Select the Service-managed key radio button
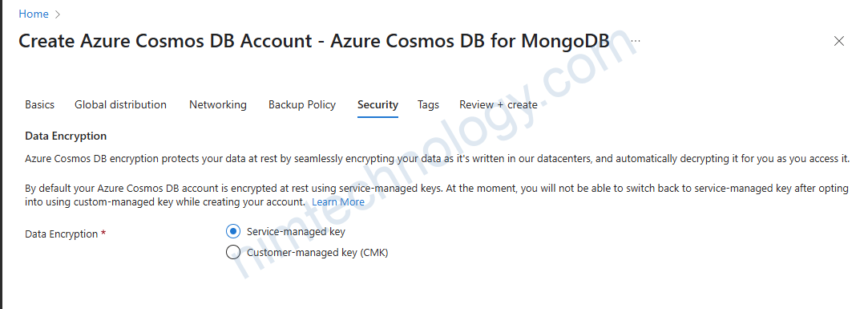 (x=233, y=231)
